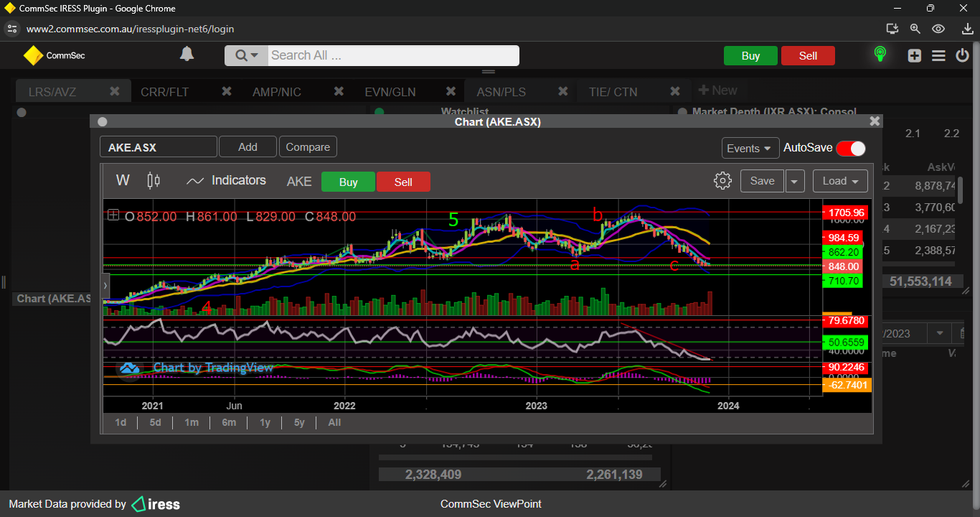980x517 pixels.
Task: Close the TIE/ CTN tab
Action: (x=674, y=91)
